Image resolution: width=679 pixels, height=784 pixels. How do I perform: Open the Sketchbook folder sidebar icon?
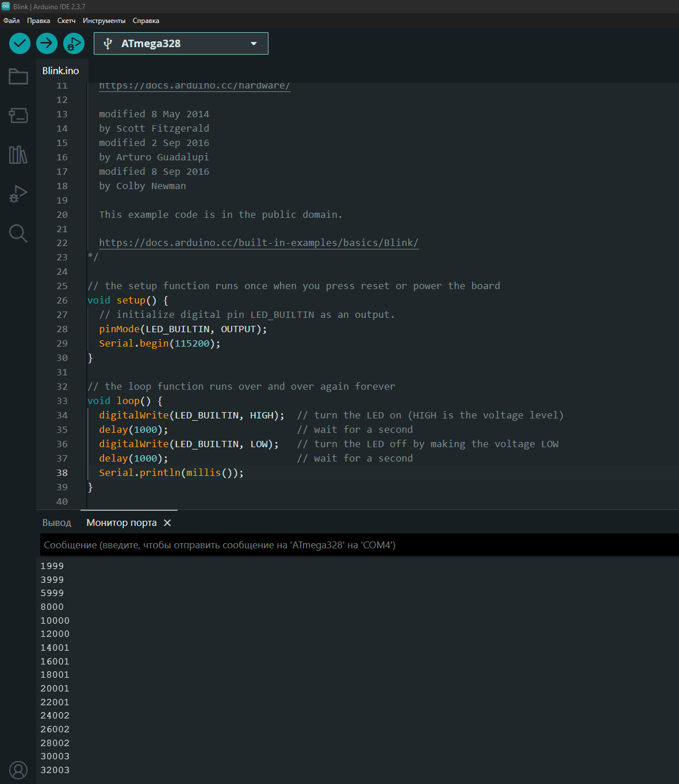click(x=18, y=76)
